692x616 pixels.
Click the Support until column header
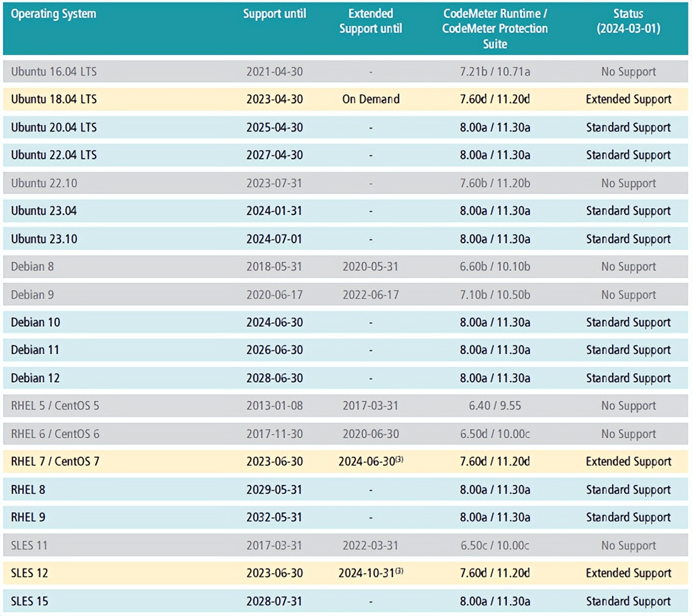click(274, 14)
